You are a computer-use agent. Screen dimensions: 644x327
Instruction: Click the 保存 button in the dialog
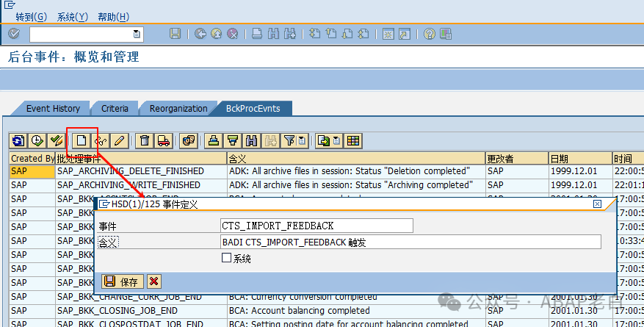[123, 281]
